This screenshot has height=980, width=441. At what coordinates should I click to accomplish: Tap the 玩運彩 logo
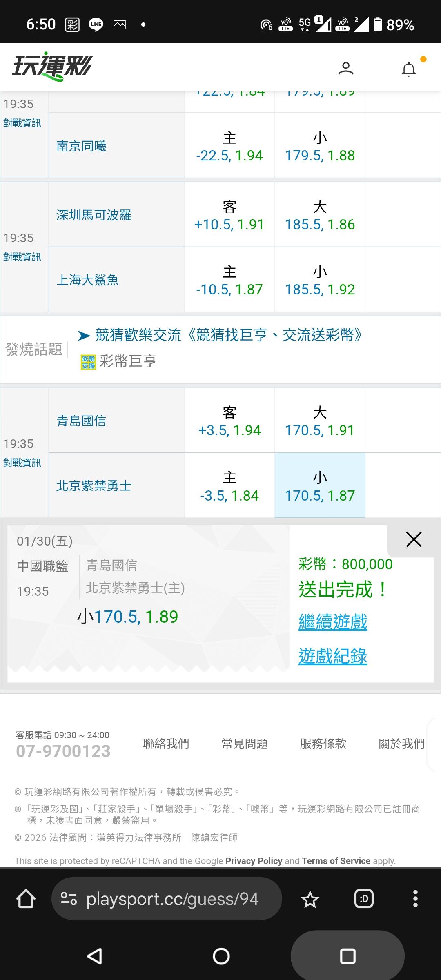coord(52,66)
